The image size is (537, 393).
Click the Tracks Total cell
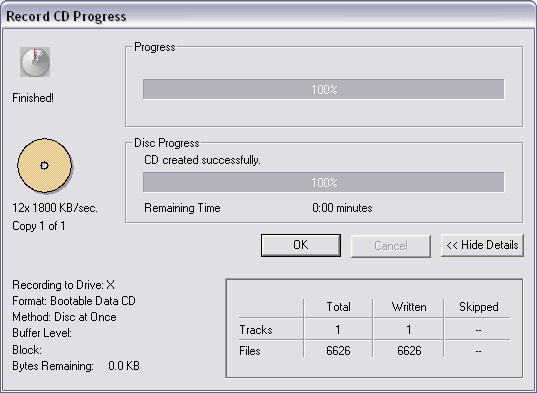point(338,330)
